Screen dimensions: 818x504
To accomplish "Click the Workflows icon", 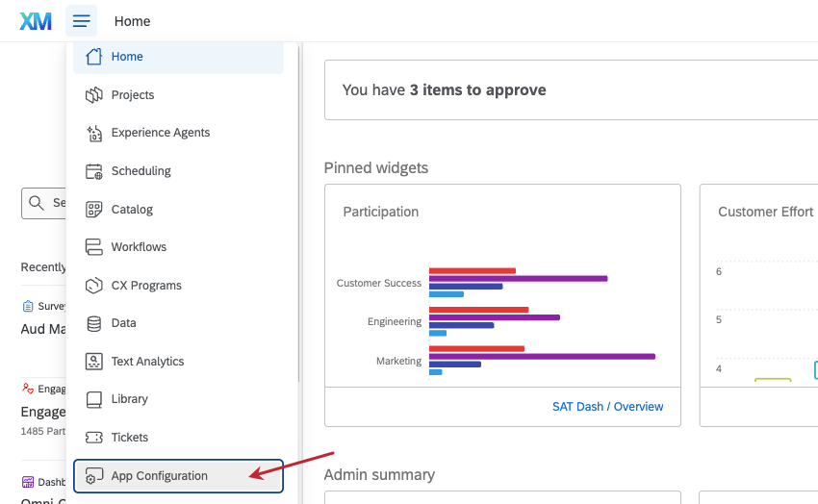I will coord(94,247).
